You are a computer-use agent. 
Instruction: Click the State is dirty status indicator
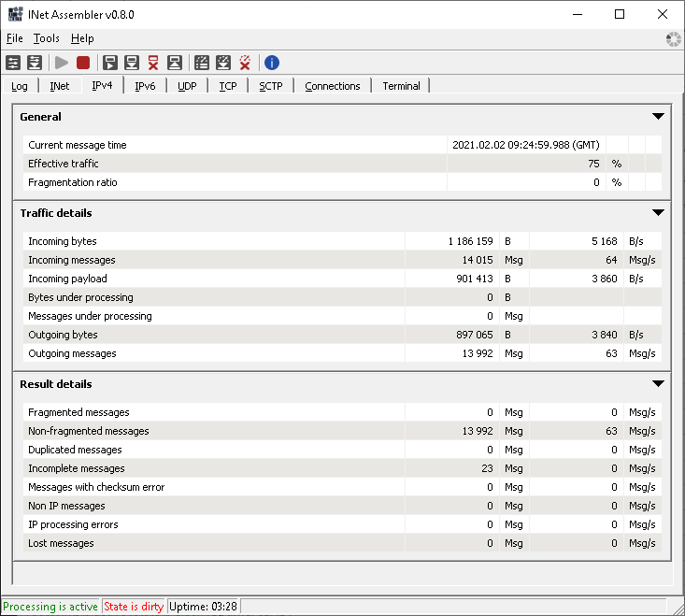(x=134, y=607)
